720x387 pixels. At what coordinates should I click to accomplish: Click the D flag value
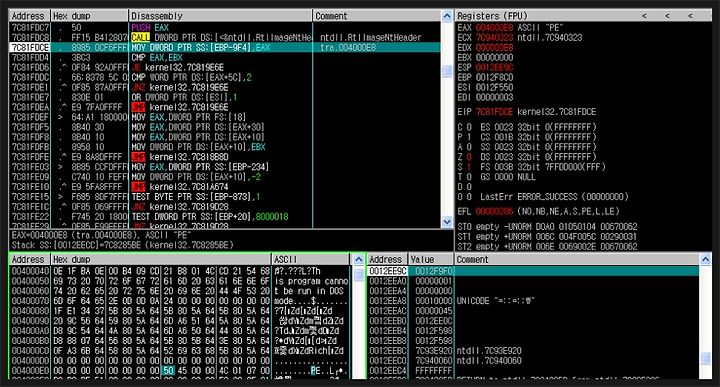tap(469, 187)
